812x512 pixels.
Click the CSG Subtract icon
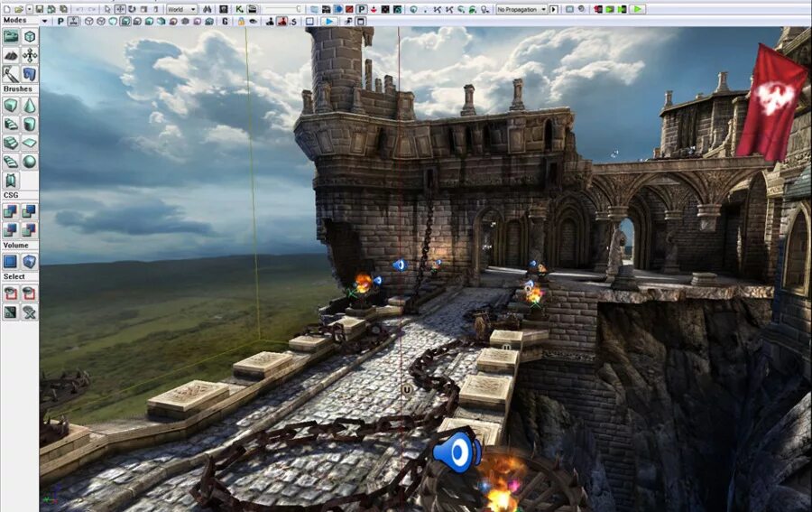coord(30,211)
